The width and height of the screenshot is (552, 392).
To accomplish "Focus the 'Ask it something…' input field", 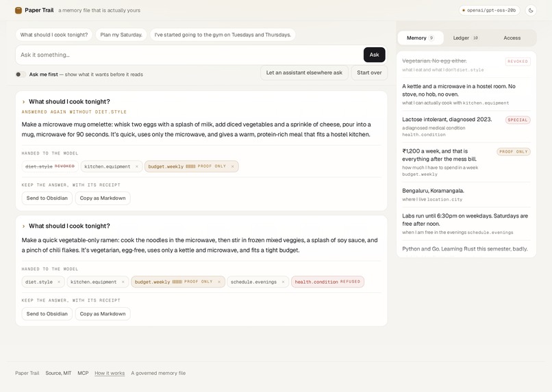I will (190, 55).
